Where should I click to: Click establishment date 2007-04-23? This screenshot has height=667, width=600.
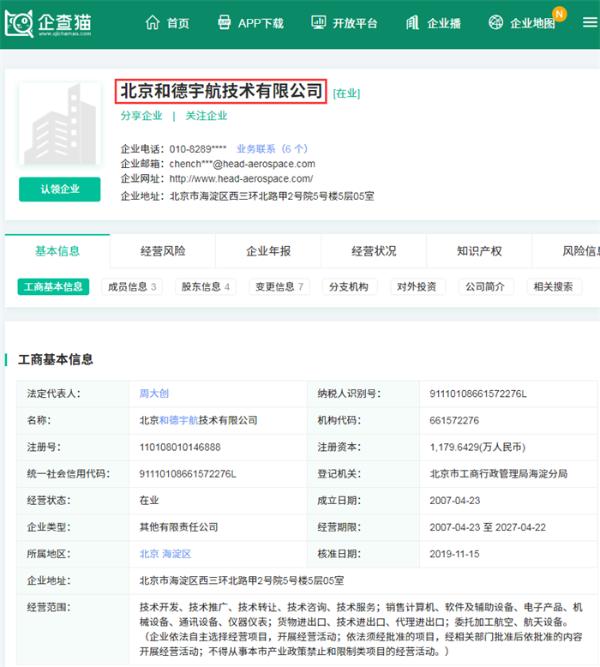[454, 501]
